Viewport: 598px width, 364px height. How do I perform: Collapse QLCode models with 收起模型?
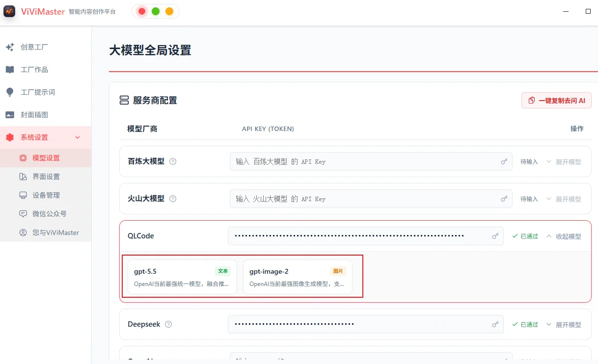pos(564,236)
